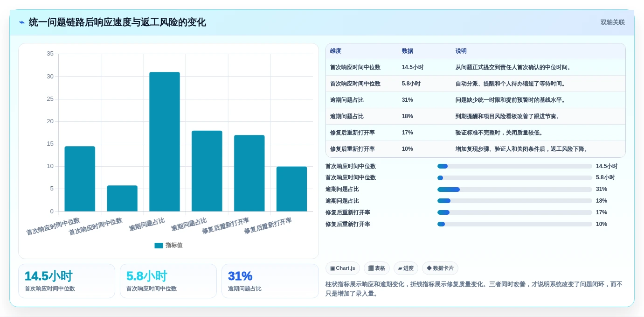This screenshot has height=317, width=644.
Task: Click the 10% cell in the table
Action: coord(408,149)
